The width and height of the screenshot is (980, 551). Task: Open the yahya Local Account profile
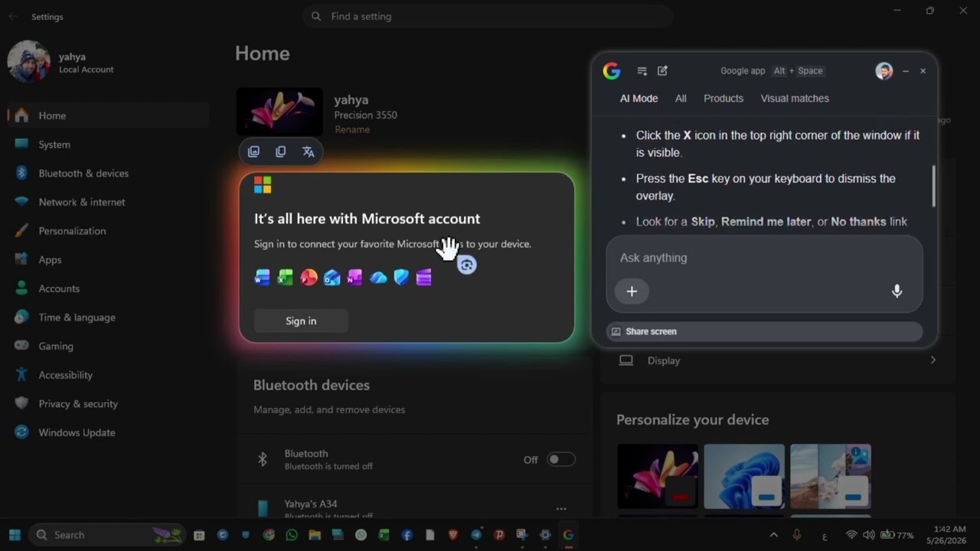tap(61, 62)
